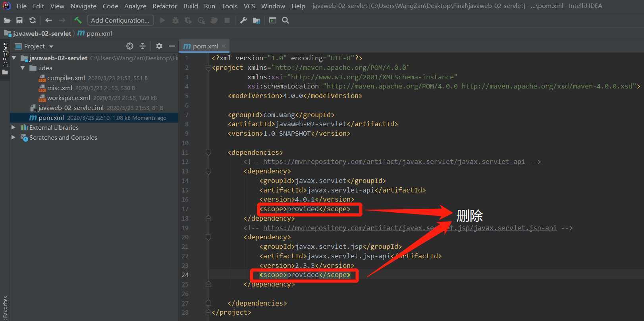Click the Run play icon
This screenshot has height=321, width=644.
click(162, 20)
